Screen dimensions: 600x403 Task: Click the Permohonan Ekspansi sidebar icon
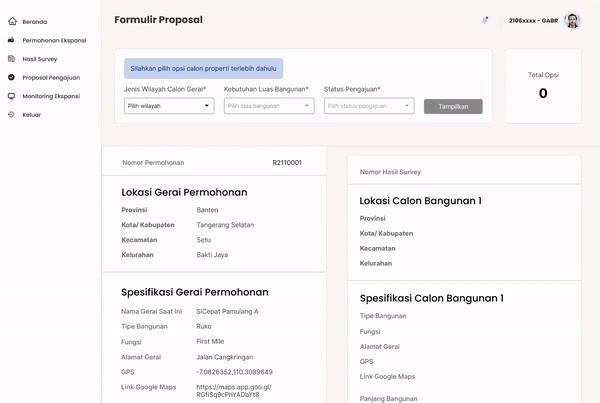[x=11, y=40]
